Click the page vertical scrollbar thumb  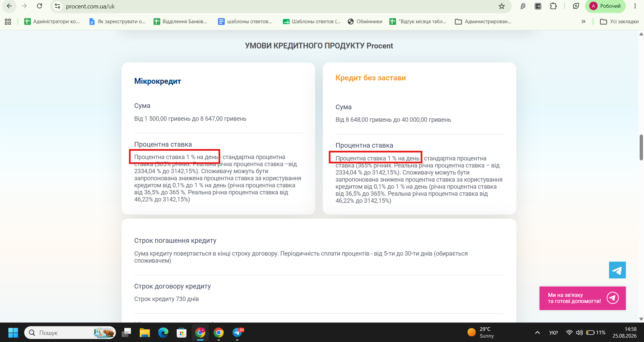(x=641, y=147)
